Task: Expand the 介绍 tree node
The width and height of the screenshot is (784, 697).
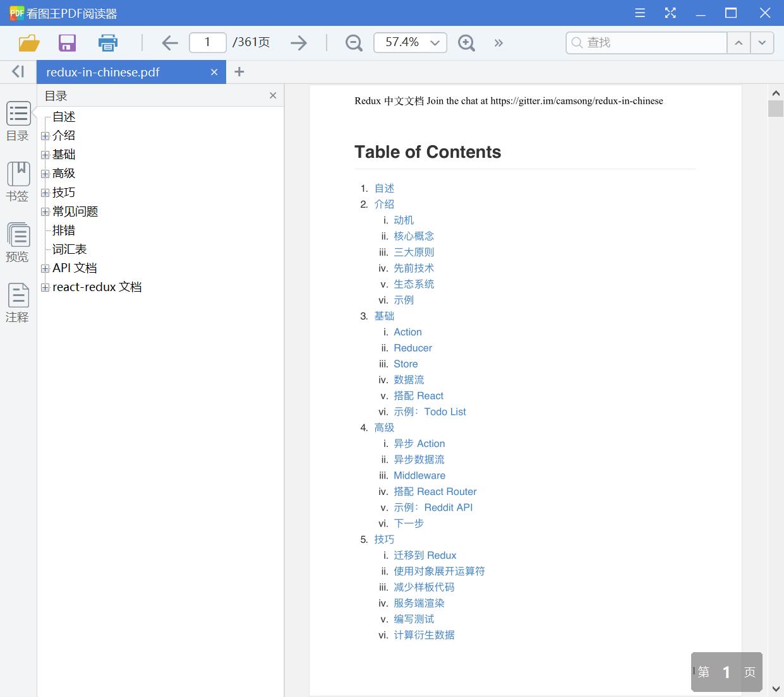Action: point(45,136)
